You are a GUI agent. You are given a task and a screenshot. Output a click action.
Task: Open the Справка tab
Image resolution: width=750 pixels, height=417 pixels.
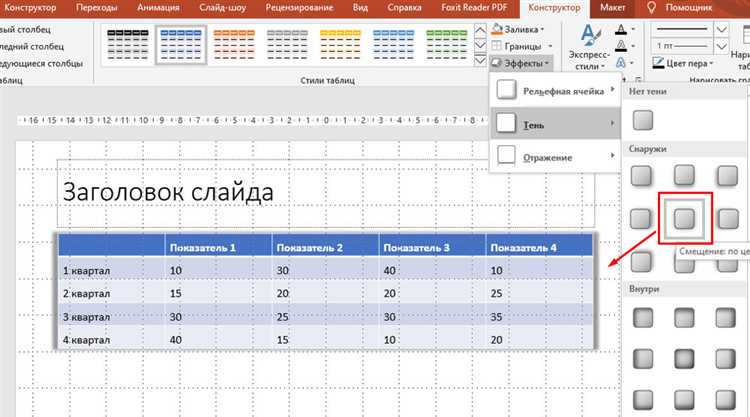tap(404, 8)
